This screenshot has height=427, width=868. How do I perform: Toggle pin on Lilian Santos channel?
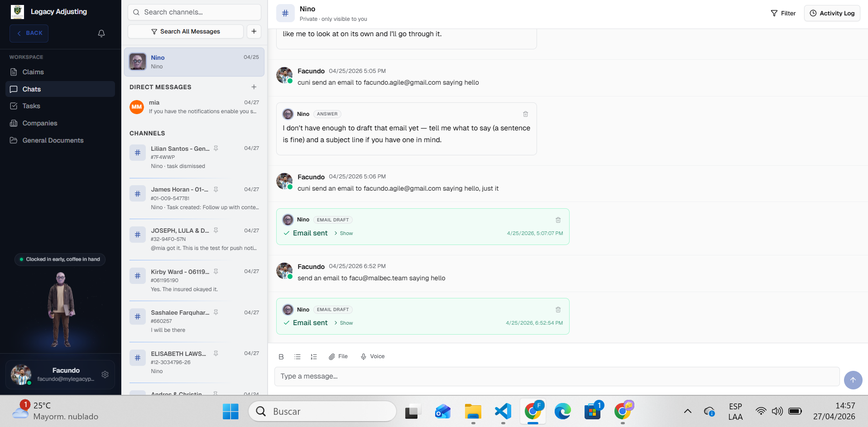(216, 149)
